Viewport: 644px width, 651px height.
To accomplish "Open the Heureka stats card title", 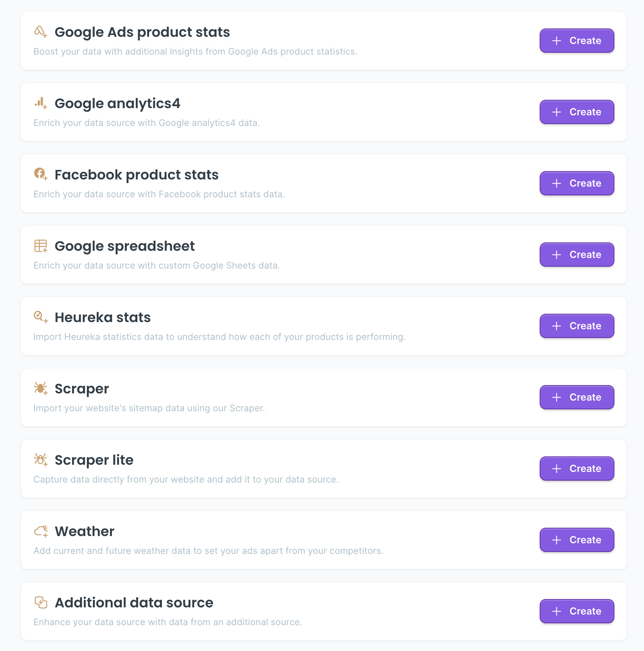I will point(102,317).
